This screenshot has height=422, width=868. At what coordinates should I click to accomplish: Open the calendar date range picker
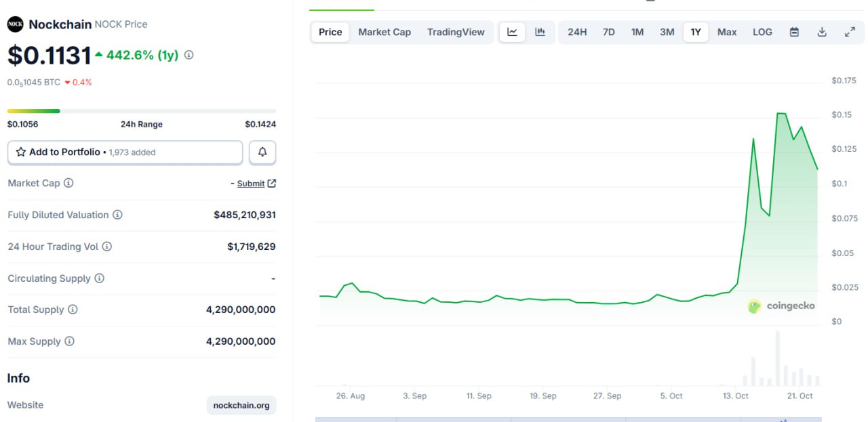point(794,32)
